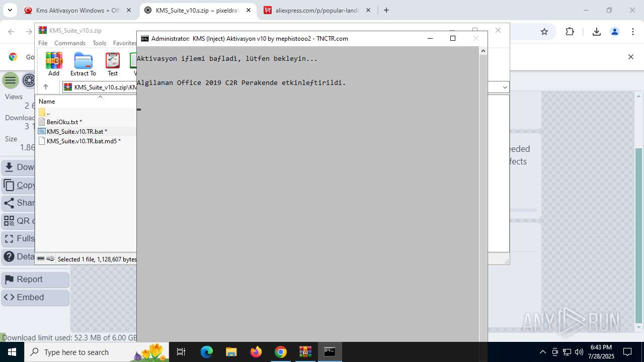The image size is (644, 362).
Task: Open the Commands menu in WinRAR
Action: tap(70, 43)
